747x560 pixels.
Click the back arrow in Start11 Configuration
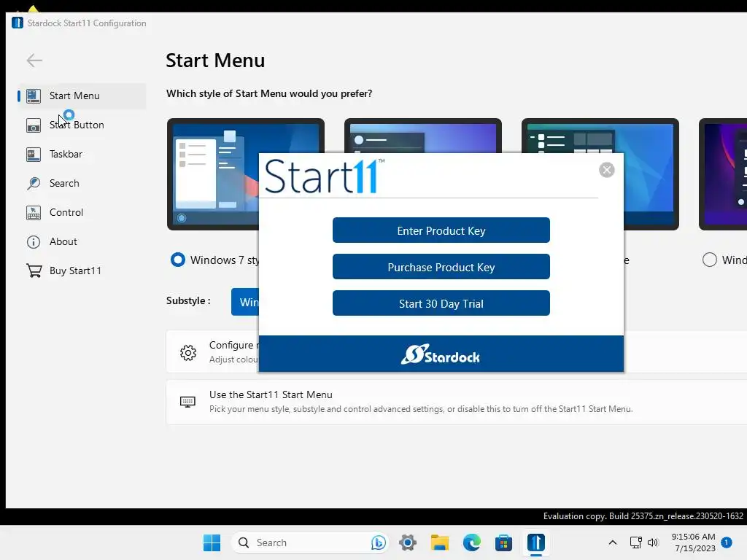(34, 61)
